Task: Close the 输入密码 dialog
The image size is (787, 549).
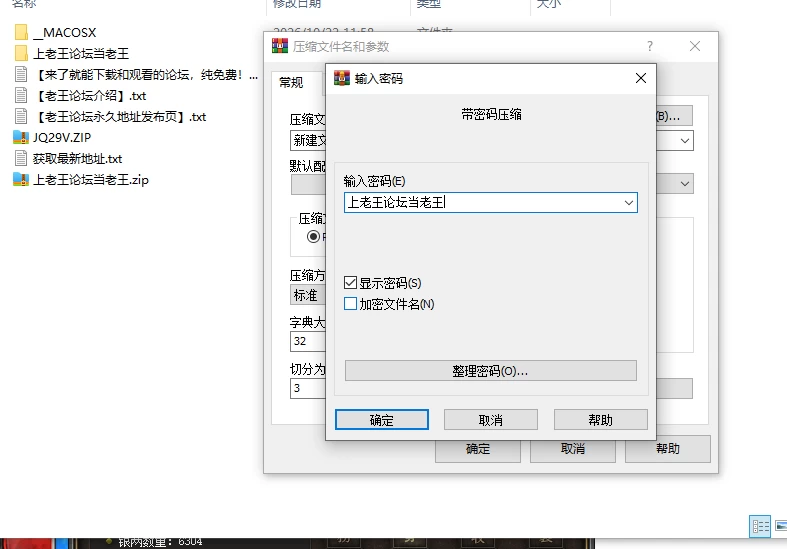Action: click(641, 78)
